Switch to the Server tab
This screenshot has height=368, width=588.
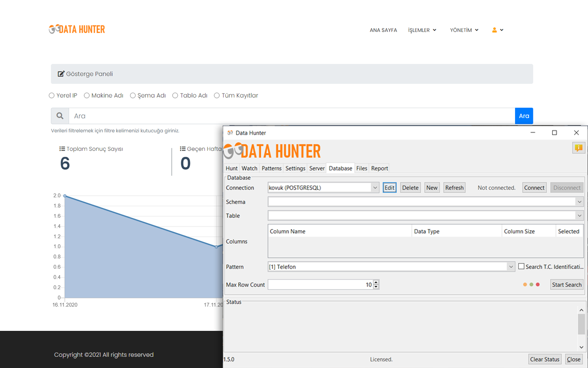317,168
